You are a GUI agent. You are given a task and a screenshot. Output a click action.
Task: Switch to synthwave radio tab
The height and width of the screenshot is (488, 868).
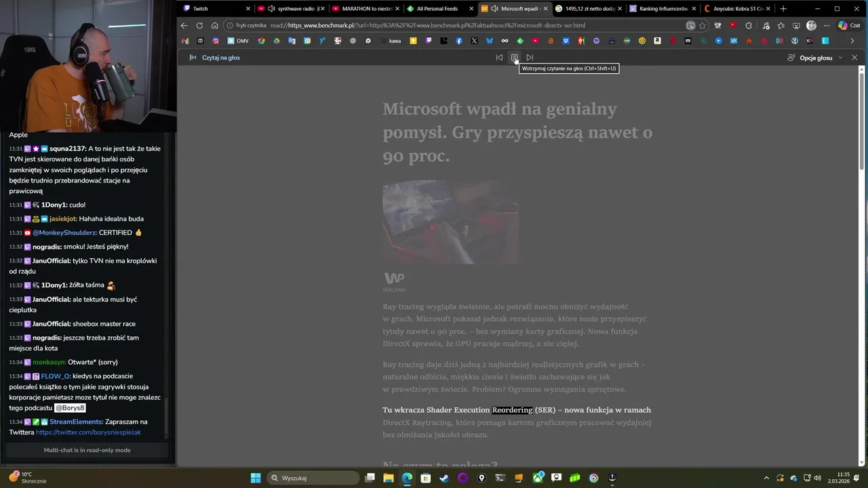(291, 9)
